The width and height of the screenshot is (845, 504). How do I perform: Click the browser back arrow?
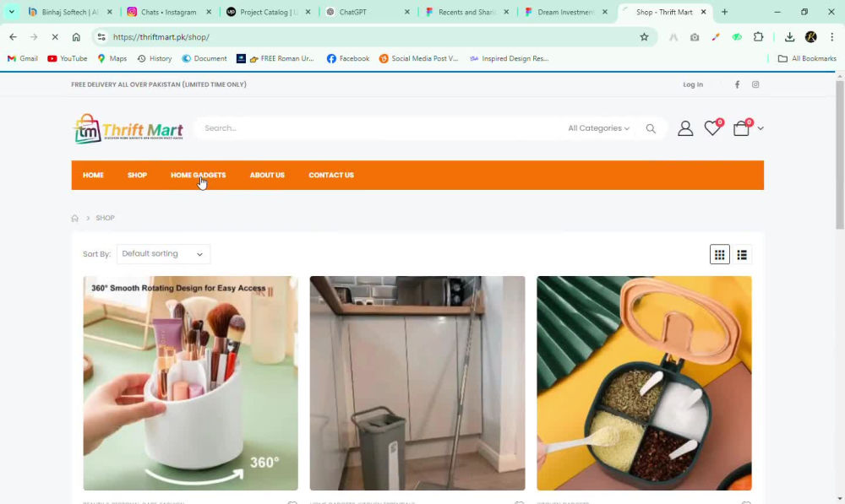[x=13, y=37]
